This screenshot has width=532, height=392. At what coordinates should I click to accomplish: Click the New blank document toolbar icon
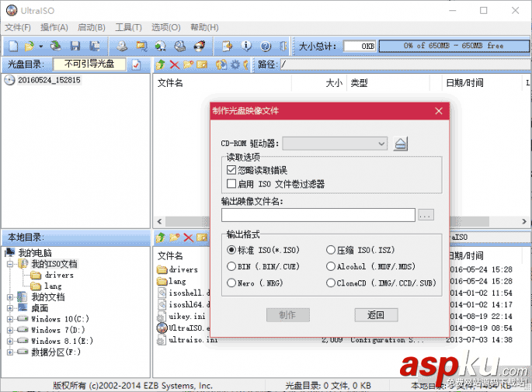(x=13, y=46)
